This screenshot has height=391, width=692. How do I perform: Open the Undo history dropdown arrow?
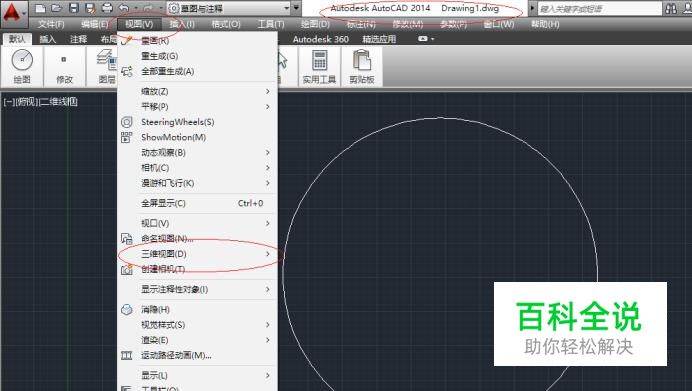tap(136, 8)
